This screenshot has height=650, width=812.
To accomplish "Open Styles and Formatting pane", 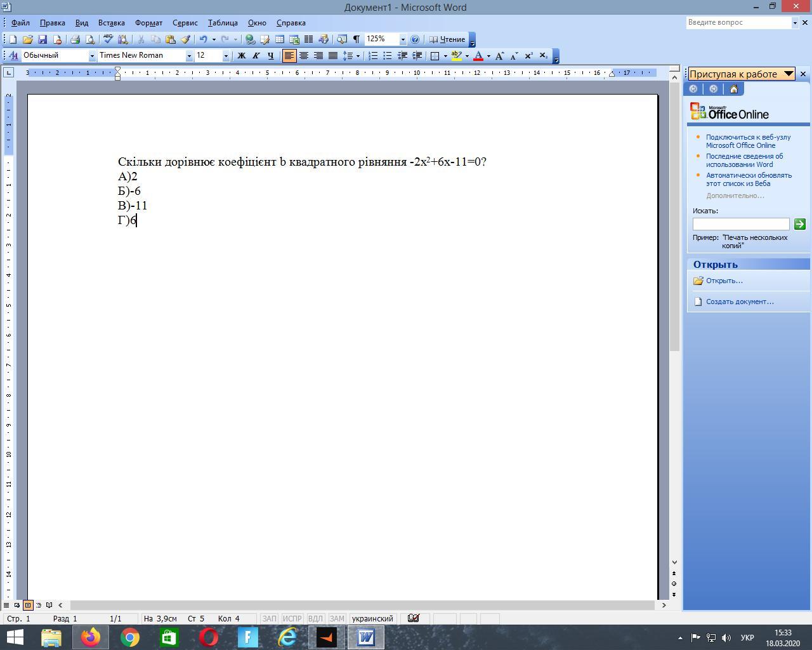I will tap(13, 56).
